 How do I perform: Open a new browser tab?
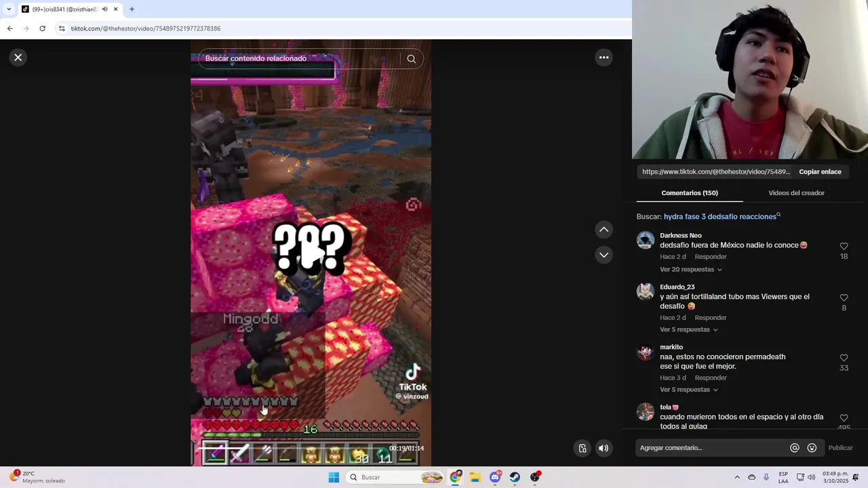pyautogui.click(x=132, y=9)
